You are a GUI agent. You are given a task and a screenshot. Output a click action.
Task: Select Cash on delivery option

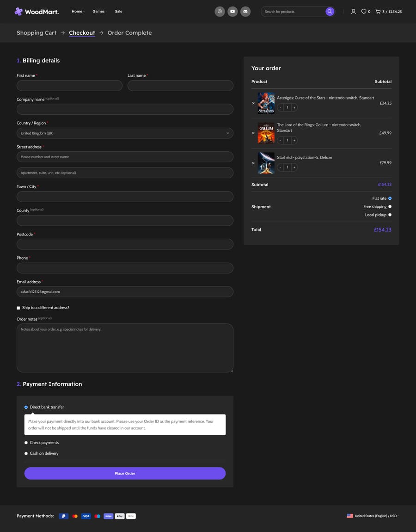pyautogui.click(x=26, y=454)
